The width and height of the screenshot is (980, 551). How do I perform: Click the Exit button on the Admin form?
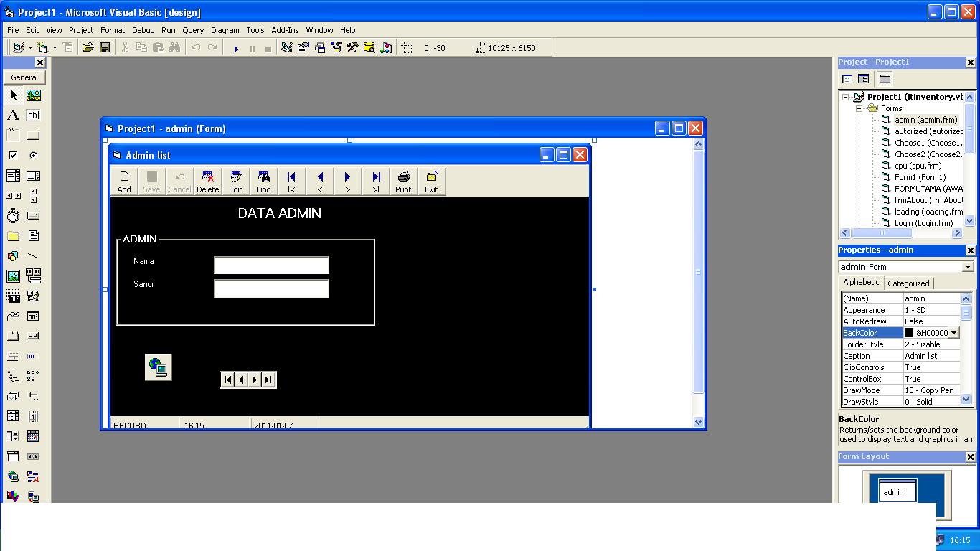click(431, 180)
